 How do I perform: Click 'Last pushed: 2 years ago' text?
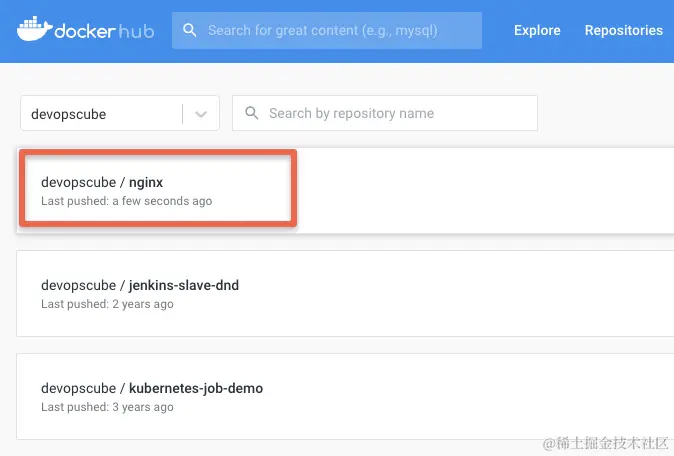click(x=107, y=304)
